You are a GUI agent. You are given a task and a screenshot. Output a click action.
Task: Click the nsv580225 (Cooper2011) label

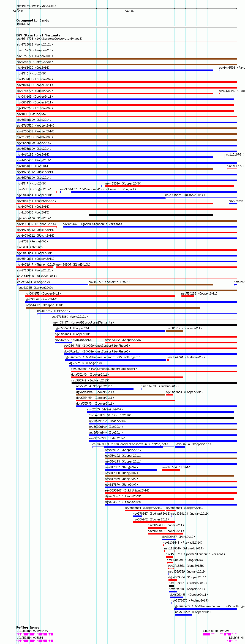point(193,612)
